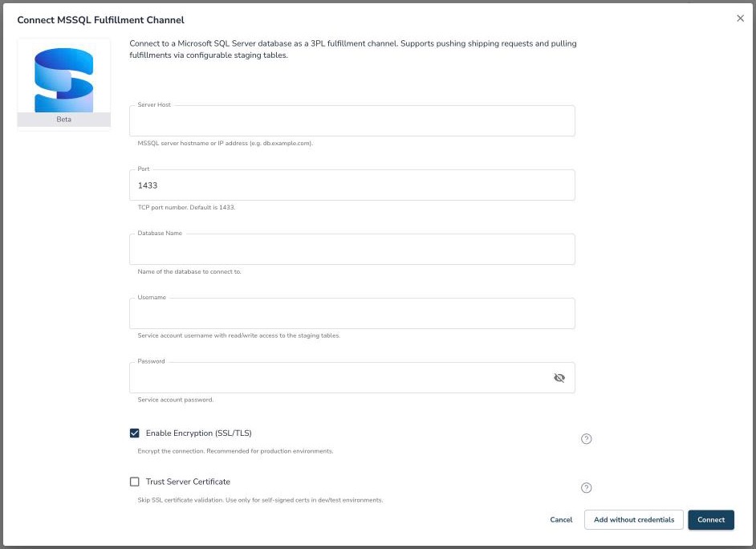756x549 pixels.
Task: Click hint 'Skip SSL certificate validation' text
Action: (x=260, y=500)
